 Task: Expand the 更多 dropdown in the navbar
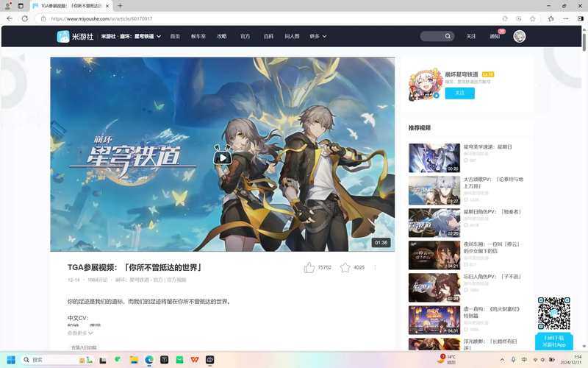318,36
